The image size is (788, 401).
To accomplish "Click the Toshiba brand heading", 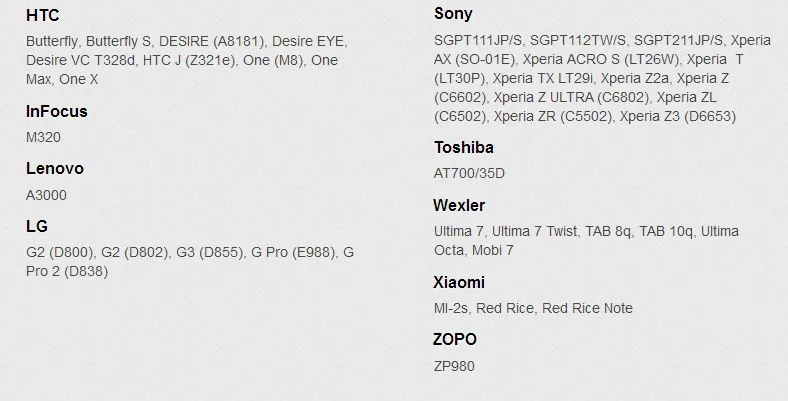I will pos(464,147).
